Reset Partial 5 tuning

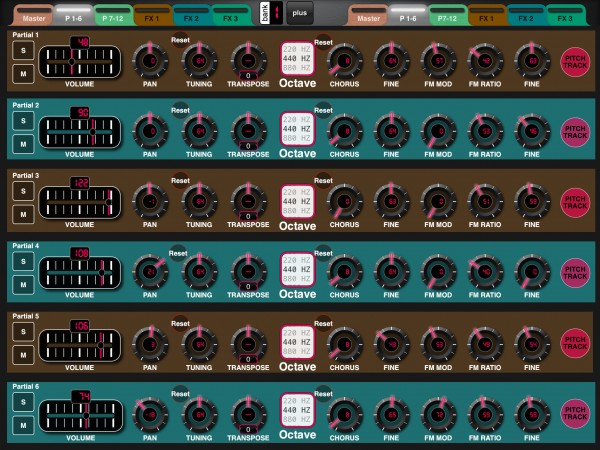[180, 324]
